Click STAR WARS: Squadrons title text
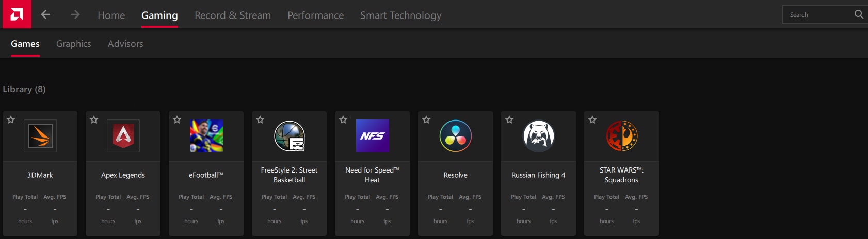Image resolution: width=868 pixels, height=239 pixels. click(622, 175)
